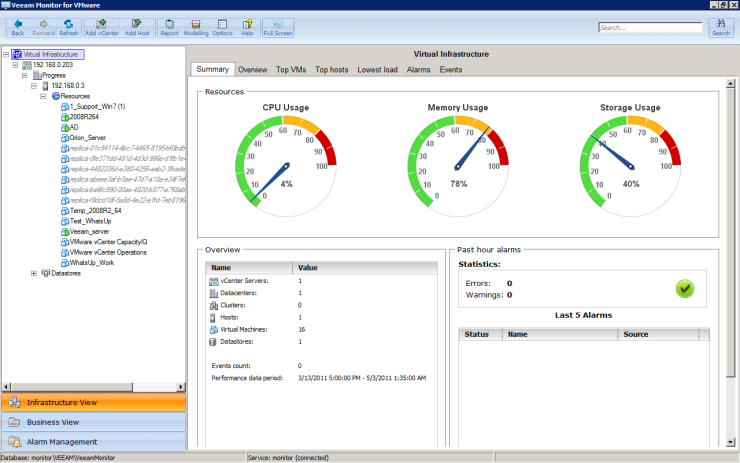Sort alarms by Source column
740x463 pixels.
coord(658,334)
